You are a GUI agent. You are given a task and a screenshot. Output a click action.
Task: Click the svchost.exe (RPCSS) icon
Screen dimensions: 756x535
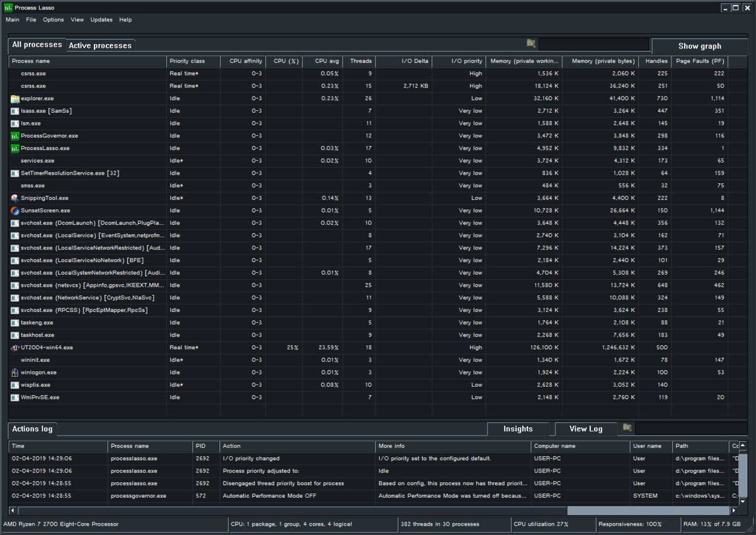15,310
